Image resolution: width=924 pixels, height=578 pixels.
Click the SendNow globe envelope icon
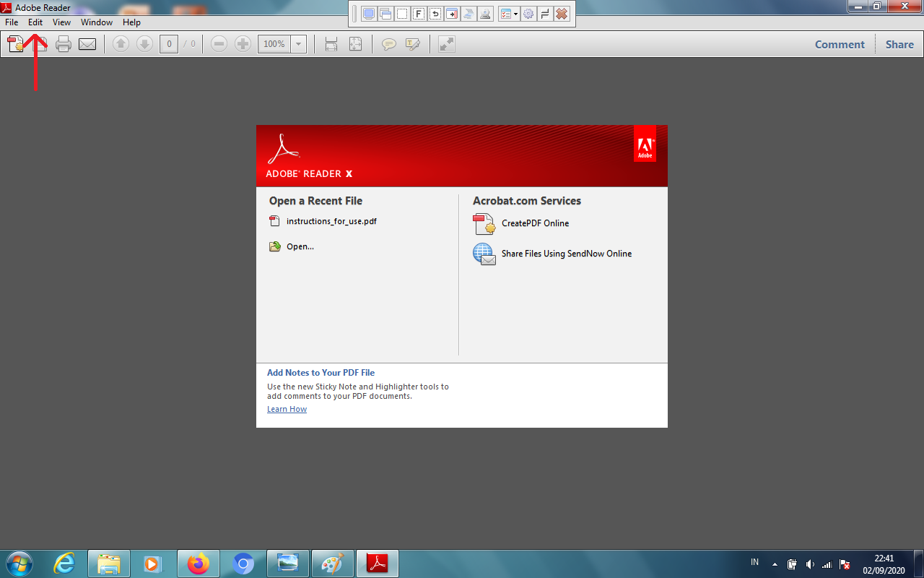[484, 254]
